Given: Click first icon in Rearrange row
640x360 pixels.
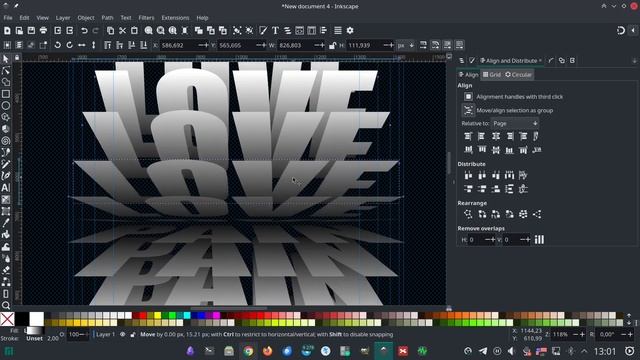Looking at the screenshot, I should 468,214.
